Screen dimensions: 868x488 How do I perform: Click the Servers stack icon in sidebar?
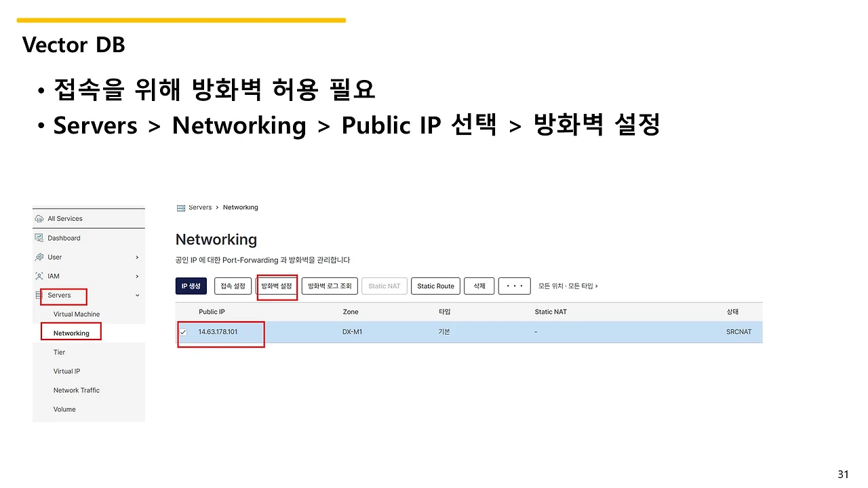pyautogui.click(x=39, y=296)
